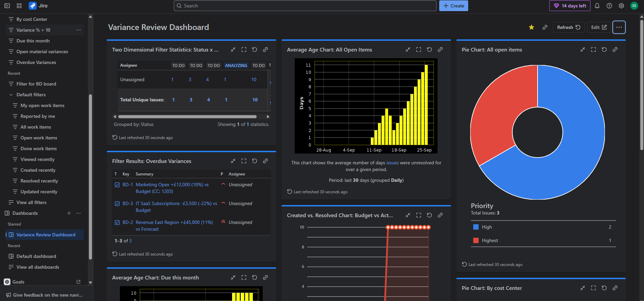This screenshot has width=644, height=301.
Task: Copy link of Average Age All Open Items gadget
Action: pyautogui.click(x=440, y=49)
